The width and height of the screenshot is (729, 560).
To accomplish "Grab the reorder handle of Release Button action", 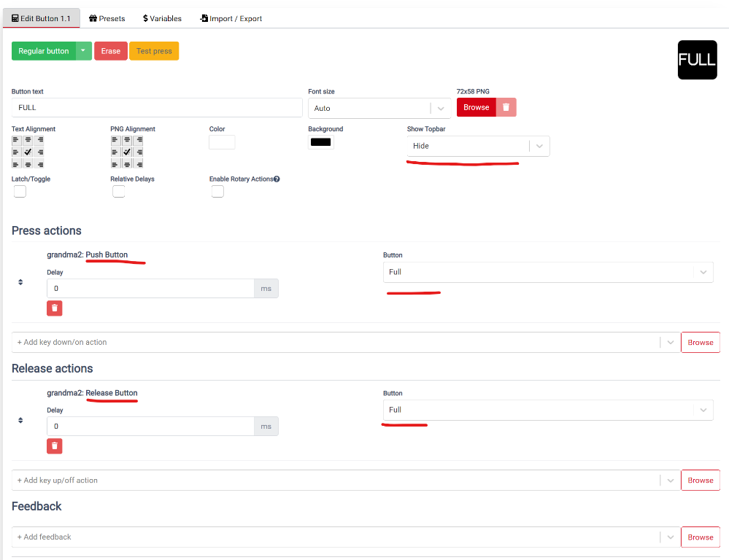I will (x=20, y=420).
